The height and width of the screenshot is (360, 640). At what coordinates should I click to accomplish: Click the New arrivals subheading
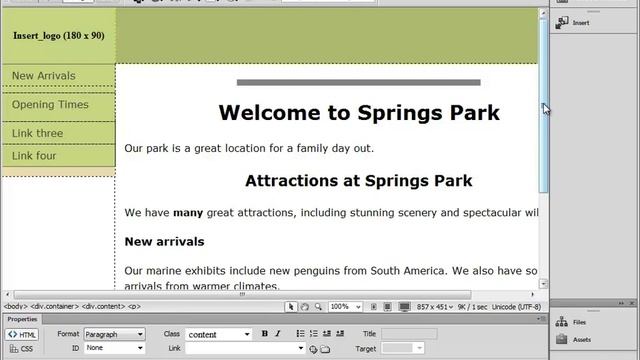click(164, 241)
